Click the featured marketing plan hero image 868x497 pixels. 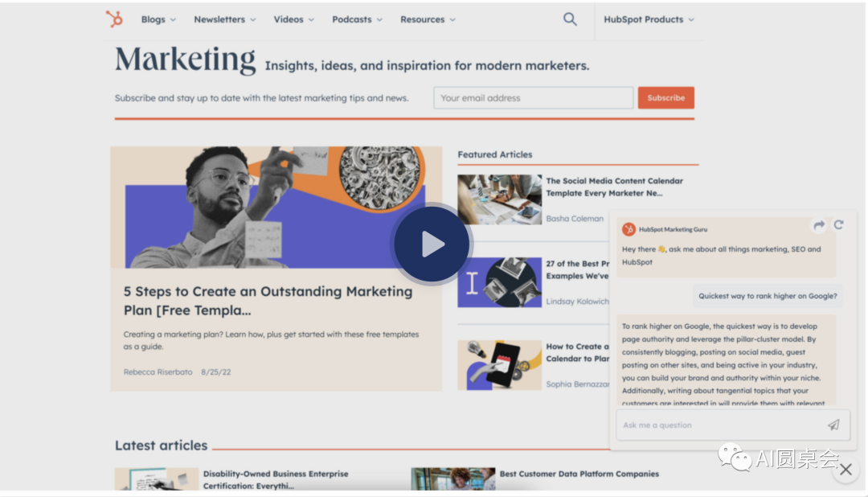276,207
